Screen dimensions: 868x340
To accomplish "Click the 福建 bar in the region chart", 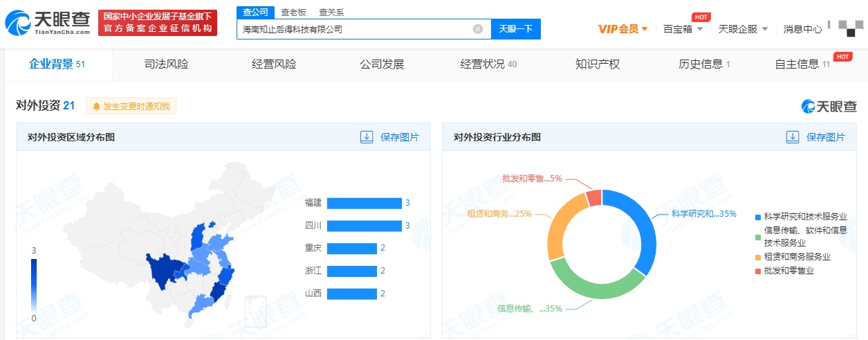I will [x=364, y=203].
